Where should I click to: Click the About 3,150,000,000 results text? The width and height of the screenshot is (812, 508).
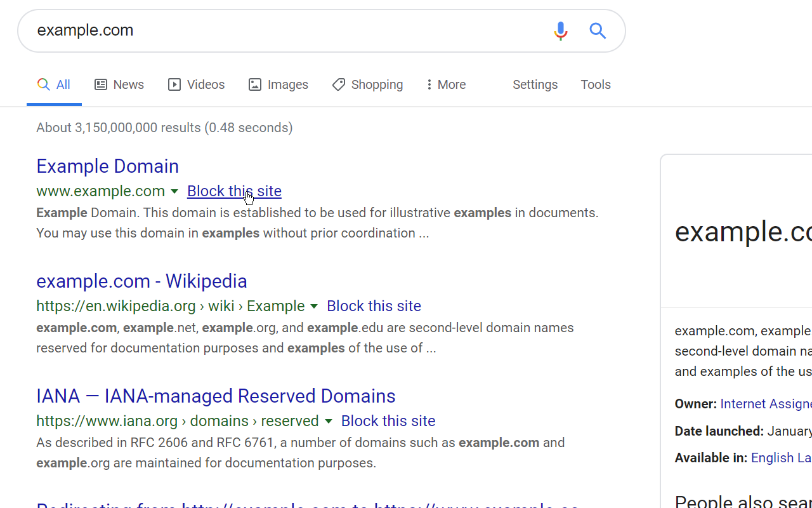[x=164, y=128]
